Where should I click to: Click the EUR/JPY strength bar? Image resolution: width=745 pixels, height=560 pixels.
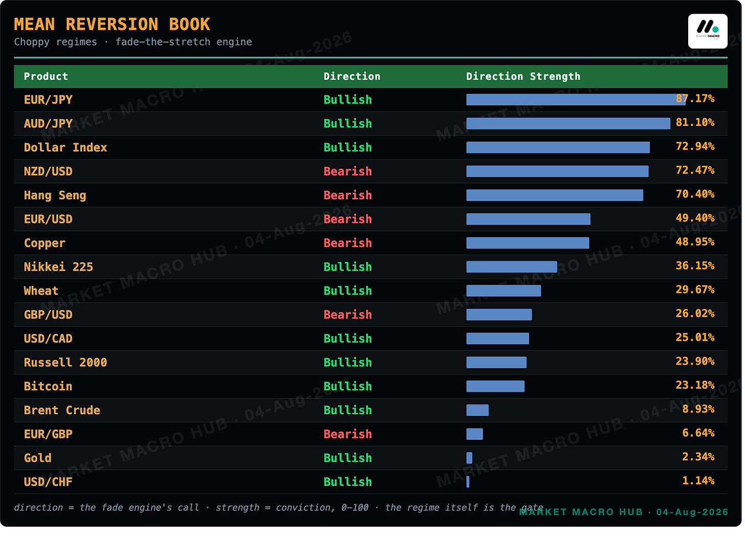click(576, 100)
